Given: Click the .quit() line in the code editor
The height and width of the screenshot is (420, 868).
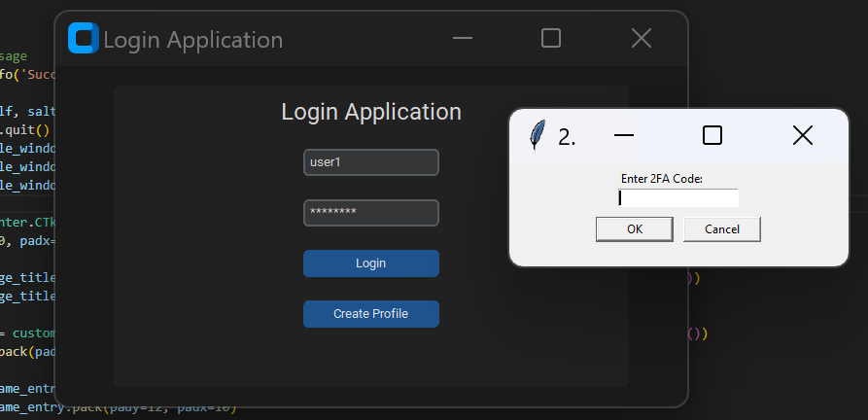Looking at the screenshot, I should pyautogui.click(x=24, y=129).
